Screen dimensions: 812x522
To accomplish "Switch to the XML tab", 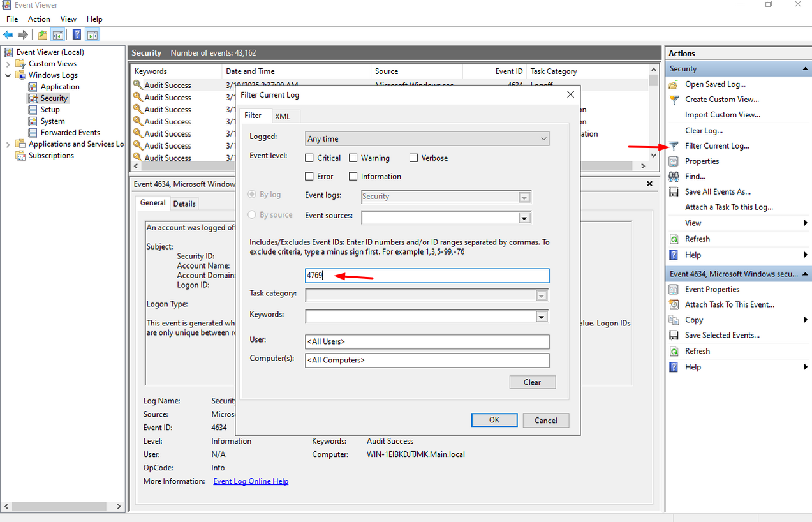I will pos(283,116).
